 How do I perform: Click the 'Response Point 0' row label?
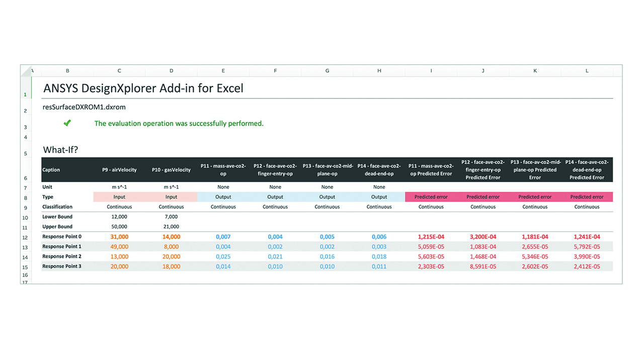pos(62,237)
